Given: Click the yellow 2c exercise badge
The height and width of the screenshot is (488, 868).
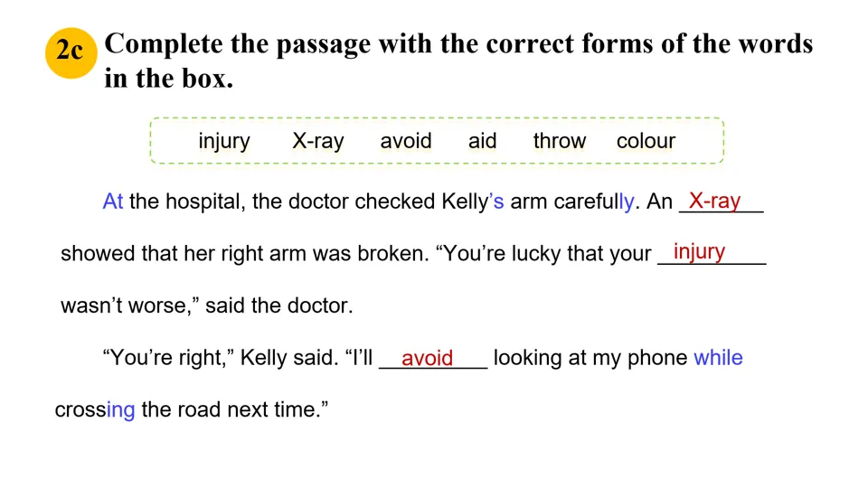Looking at the screenshot, I should (71, 52).
